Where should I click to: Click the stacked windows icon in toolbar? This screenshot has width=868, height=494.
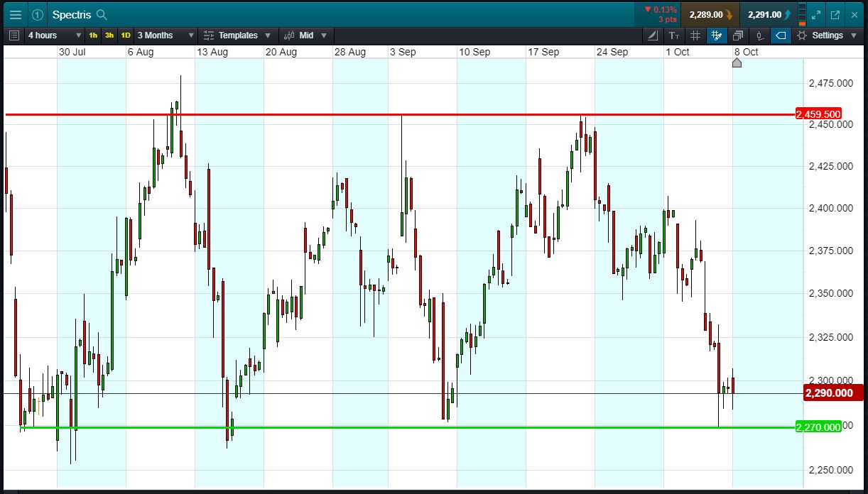pyautogui.click(x=738, y=35)
